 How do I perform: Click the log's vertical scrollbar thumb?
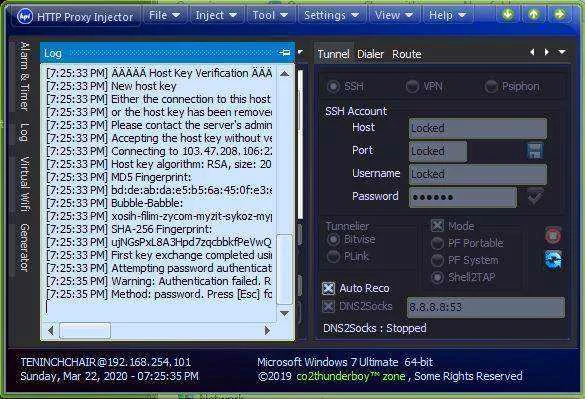(x=284, y=269)
